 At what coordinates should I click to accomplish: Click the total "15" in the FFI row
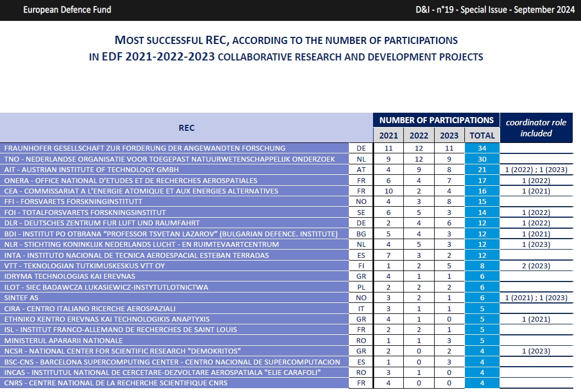[x=482, y=201]
